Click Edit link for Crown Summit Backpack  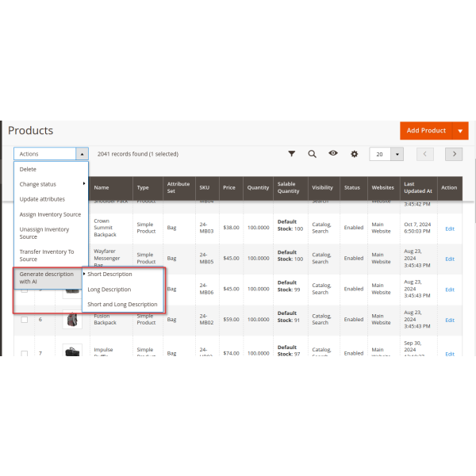(449, 228)
